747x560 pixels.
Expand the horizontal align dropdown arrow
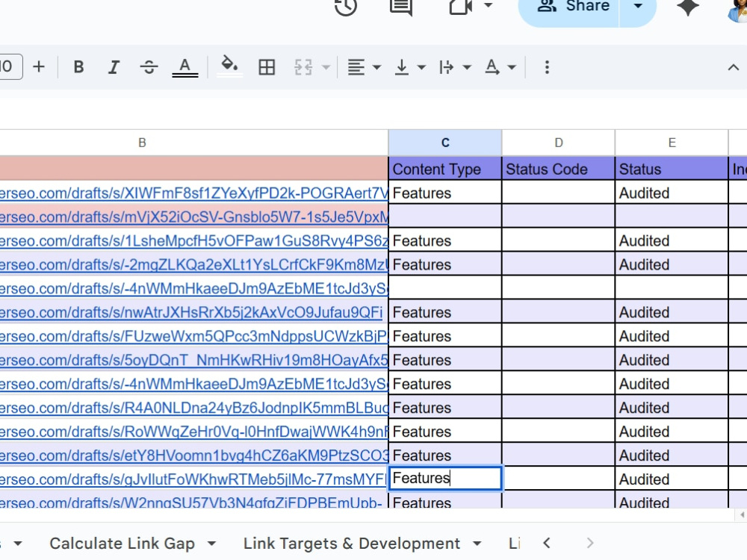point(376,67)
